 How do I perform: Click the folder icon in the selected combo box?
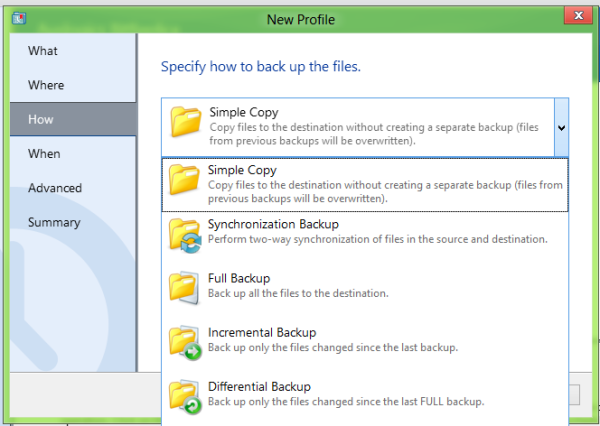tap(186, 121)
